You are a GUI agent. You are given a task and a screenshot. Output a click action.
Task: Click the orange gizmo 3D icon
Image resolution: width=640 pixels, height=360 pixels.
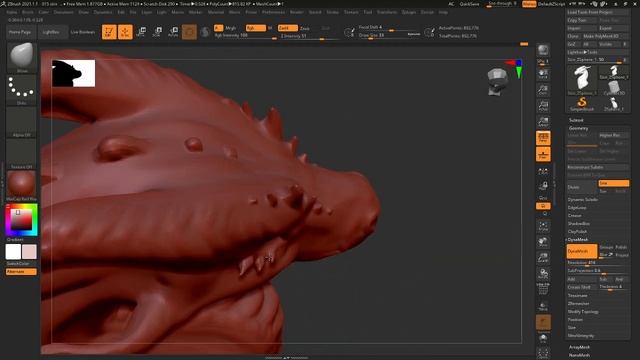pyautogui.click(x=189, y=32)
